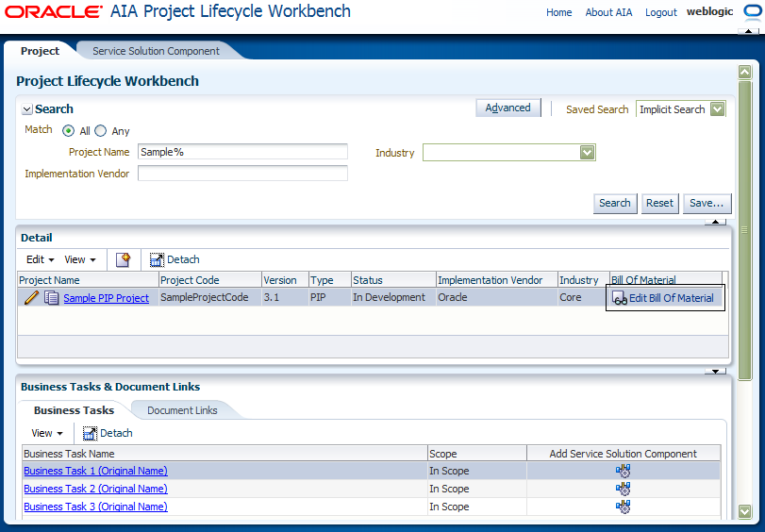Switch to the Project tab
Image resolution: width=765 pixels, height=532 pixels.
40,51
